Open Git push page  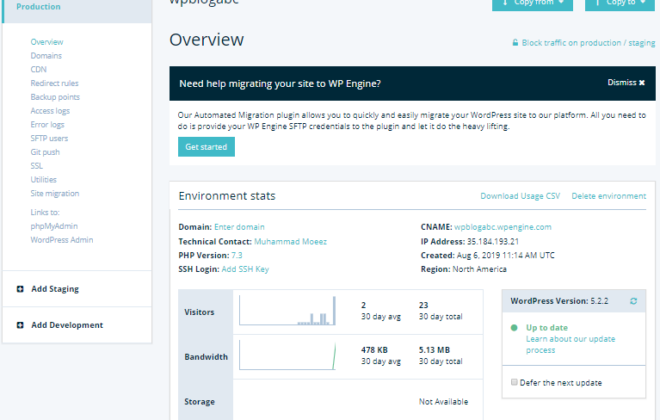(x=45, y=152)
